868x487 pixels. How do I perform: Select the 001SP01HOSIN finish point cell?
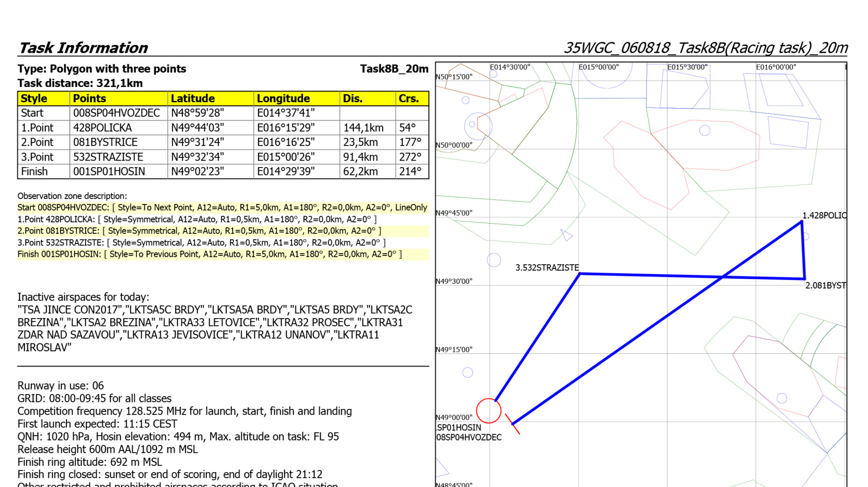[109, 172]
